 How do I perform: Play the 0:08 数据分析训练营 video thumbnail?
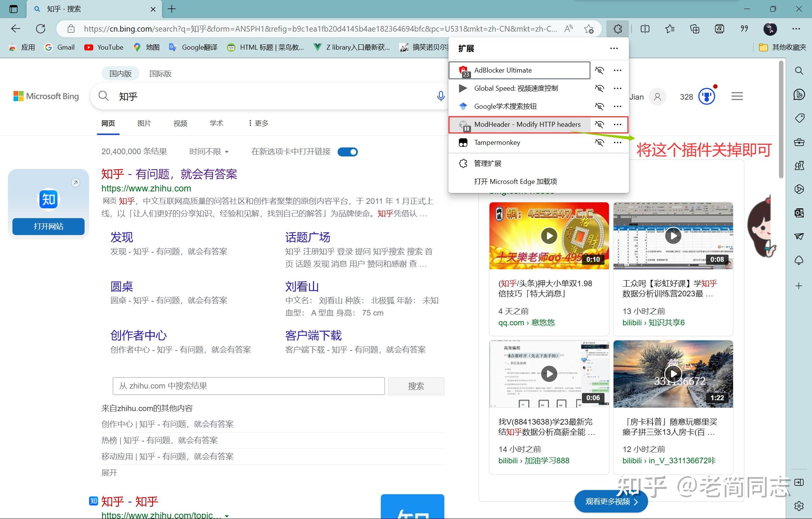[673, 236]
